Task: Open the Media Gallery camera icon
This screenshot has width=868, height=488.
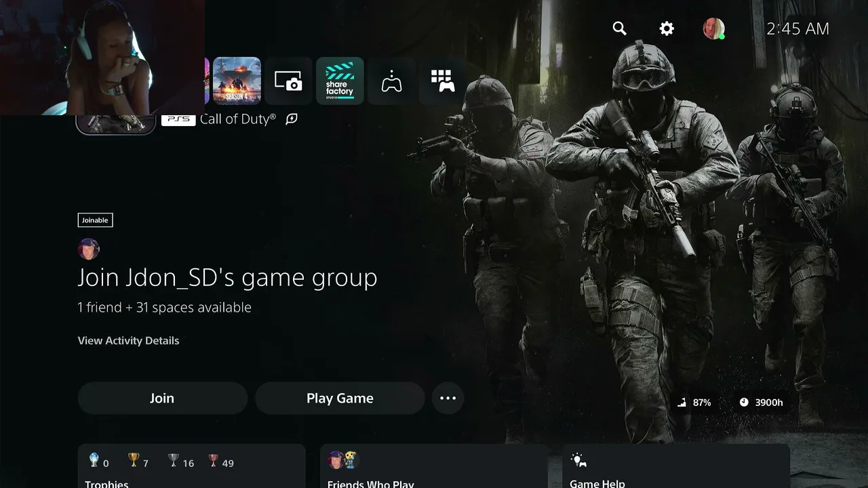Action: coord(288,81)
